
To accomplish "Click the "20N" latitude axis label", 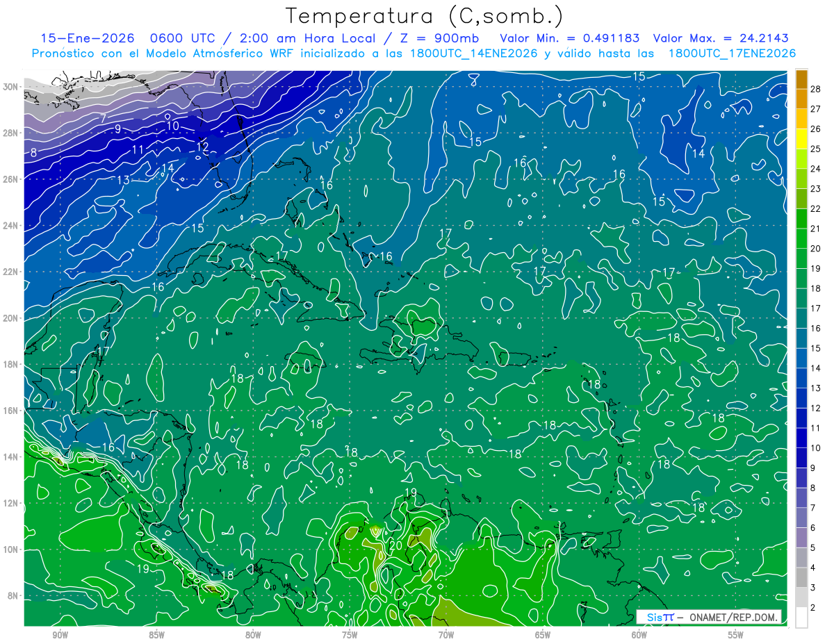I will 10,317.
